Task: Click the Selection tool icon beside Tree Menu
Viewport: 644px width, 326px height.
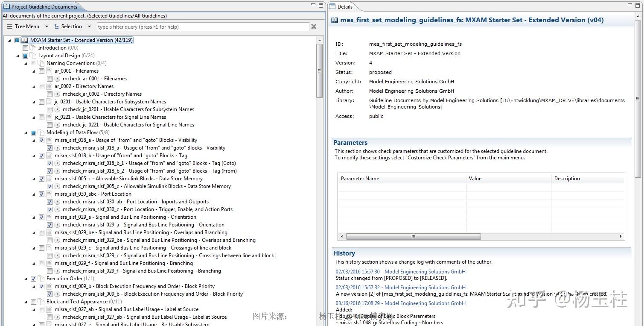Action: (x=56, y=26)
